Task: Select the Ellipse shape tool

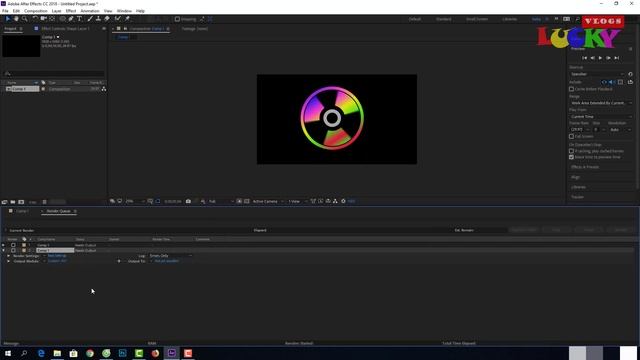Action: pyautogui.click(x=62, y=19)
